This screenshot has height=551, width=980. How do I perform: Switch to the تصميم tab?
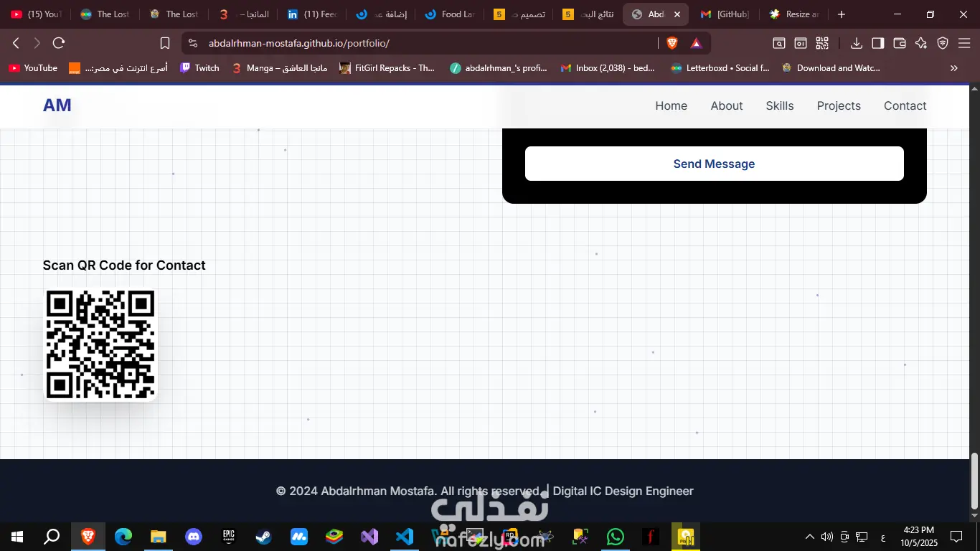tap(519, 14)
